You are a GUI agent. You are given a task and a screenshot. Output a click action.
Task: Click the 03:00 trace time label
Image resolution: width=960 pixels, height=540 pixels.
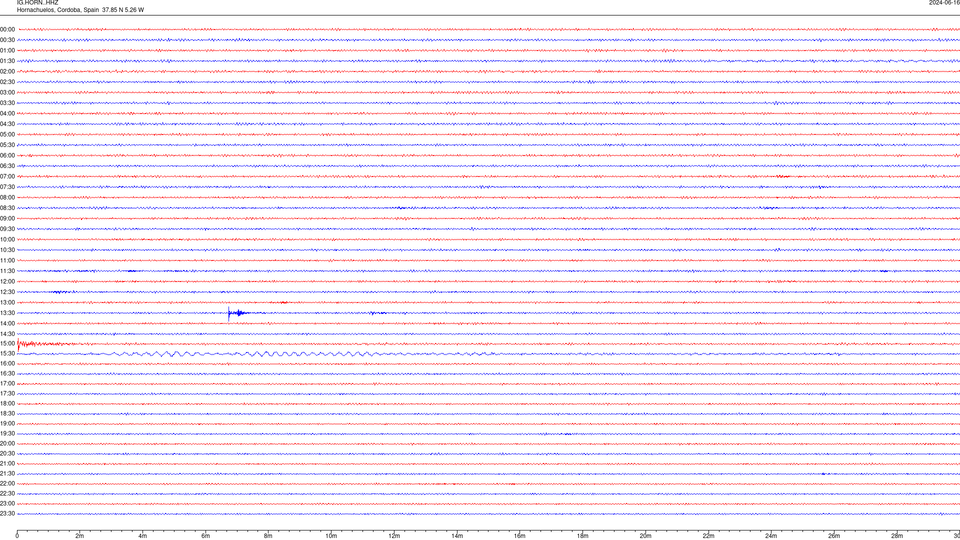7,92
